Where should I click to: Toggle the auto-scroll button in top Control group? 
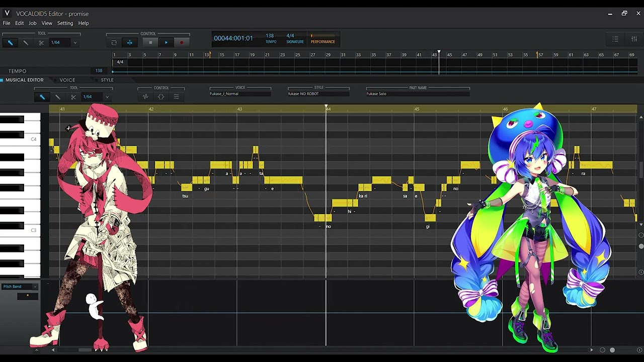tap(129, 43)
